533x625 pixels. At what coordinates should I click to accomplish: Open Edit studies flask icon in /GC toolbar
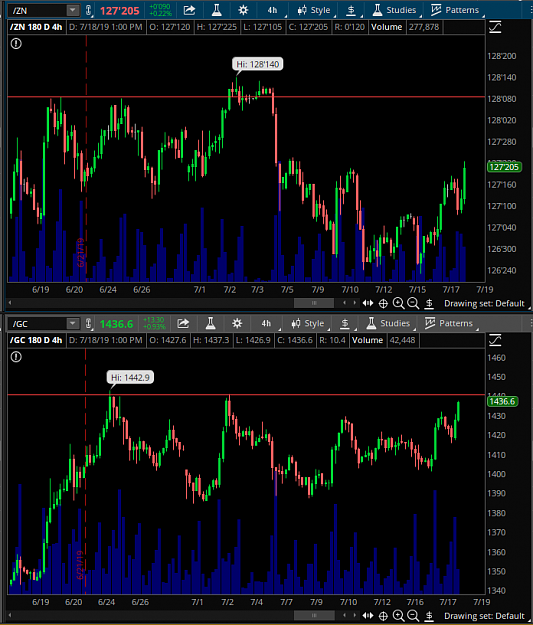[x=210, y=323]
